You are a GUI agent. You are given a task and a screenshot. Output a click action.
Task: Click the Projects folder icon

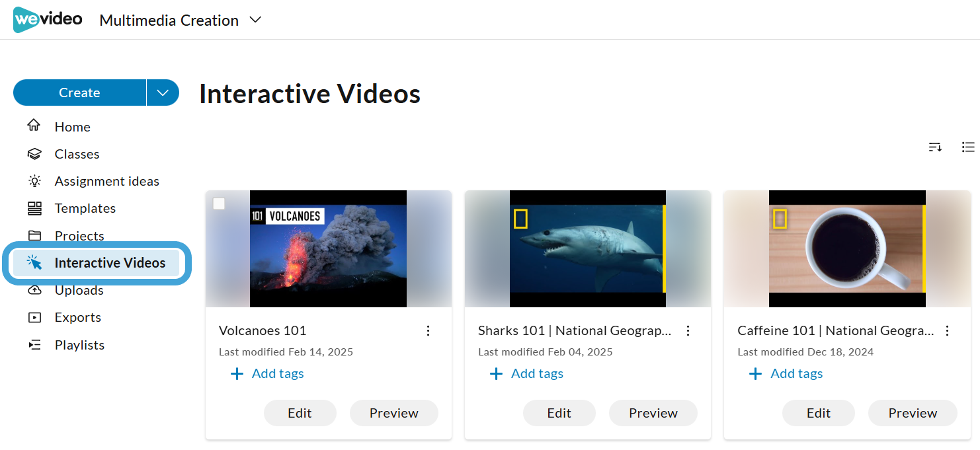(34, 236)
